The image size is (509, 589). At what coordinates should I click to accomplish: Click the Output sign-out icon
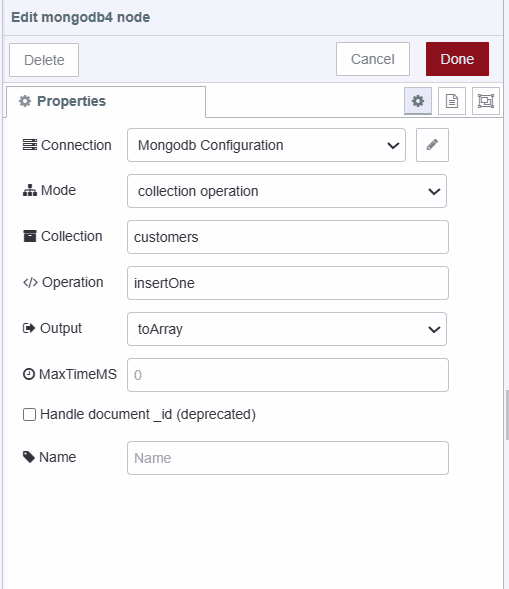29,328
